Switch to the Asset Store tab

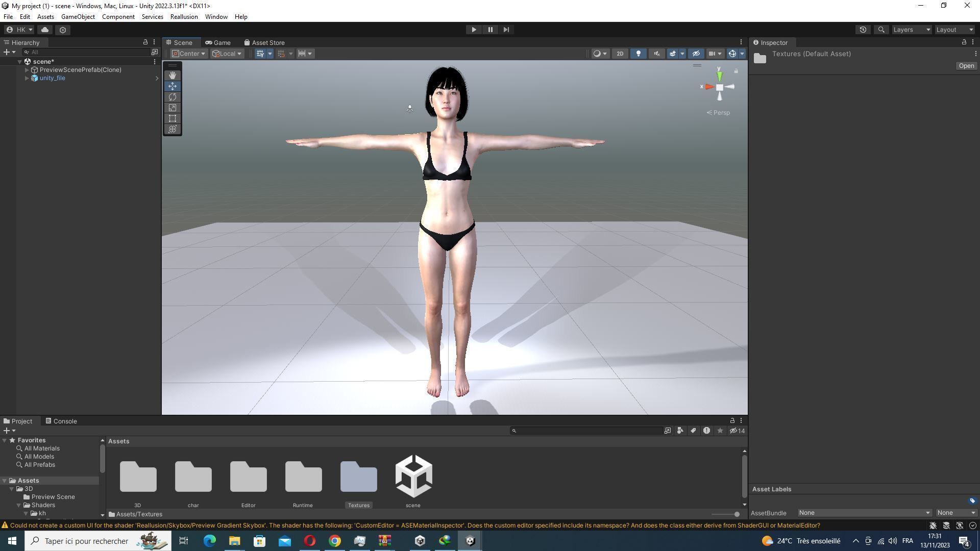click(264, 42)
